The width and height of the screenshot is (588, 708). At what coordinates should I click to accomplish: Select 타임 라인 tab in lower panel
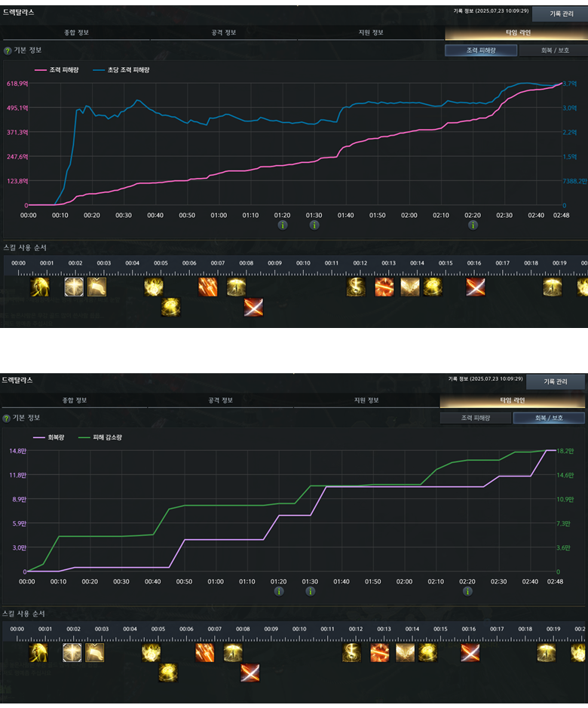[512, 400]
